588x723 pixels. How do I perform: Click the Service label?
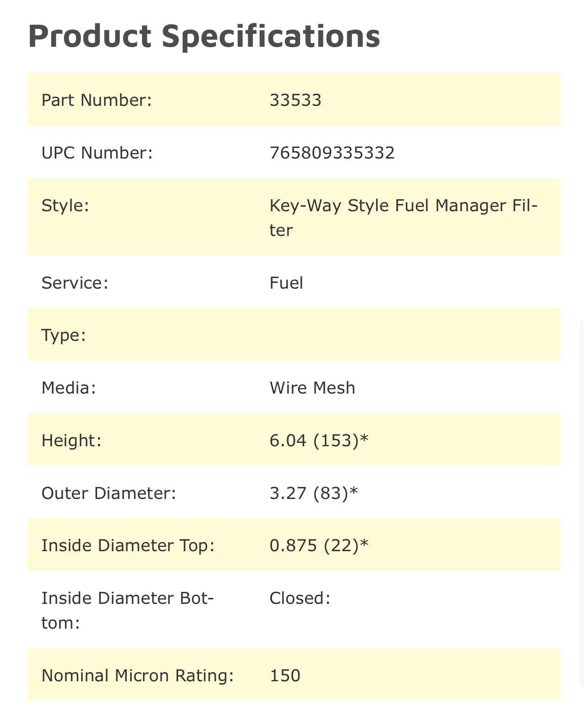coord(75,283)
